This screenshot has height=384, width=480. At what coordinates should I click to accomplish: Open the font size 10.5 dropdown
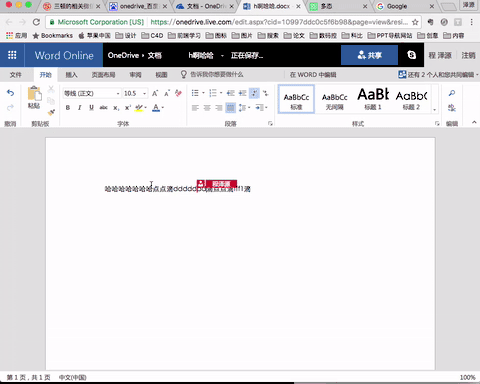[135, 93]
